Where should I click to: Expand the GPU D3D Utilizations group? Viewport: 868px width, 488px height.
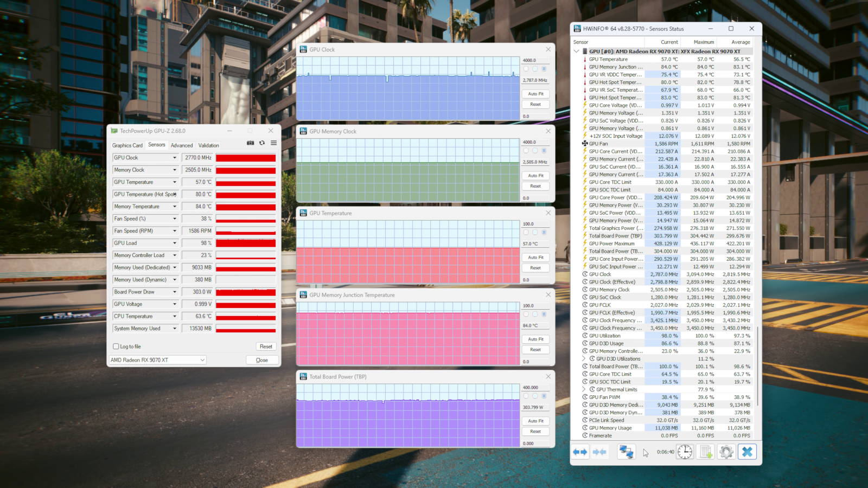[584, 359]
